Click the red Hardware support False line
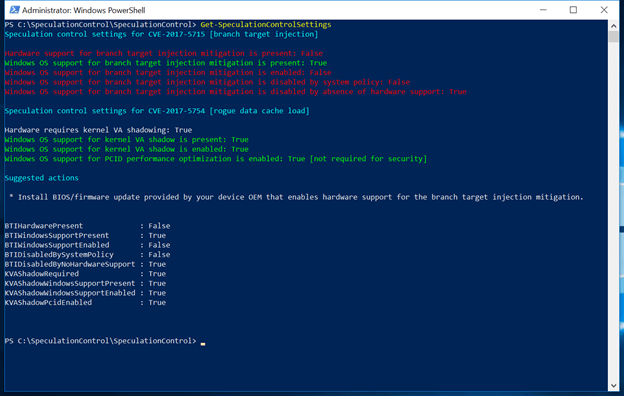The height and width of the screenshot is (396, 624). coord(164,53)
